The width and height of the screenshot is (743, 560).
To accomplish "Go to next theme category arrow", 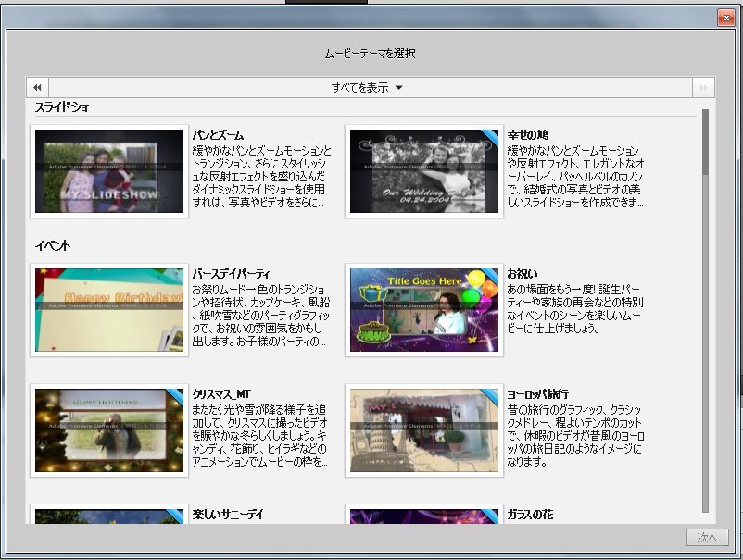I will [704, 88].
